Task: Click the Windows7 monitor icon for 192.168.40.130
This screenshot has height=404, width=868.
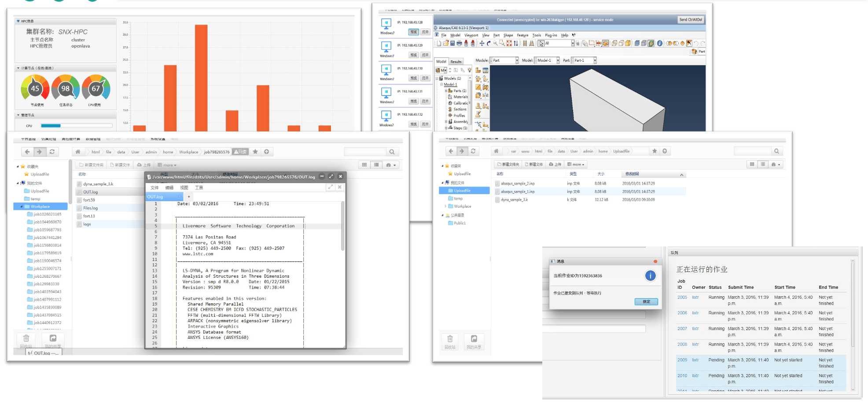Action: tap(386, 69)
